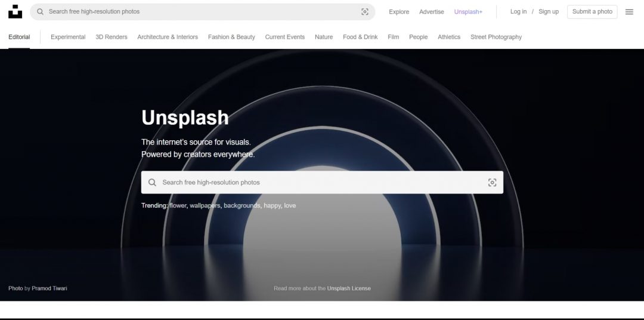Open the hamburger menu icon
This screenshot has width=644, height=320.
click(x=629, y=12)
